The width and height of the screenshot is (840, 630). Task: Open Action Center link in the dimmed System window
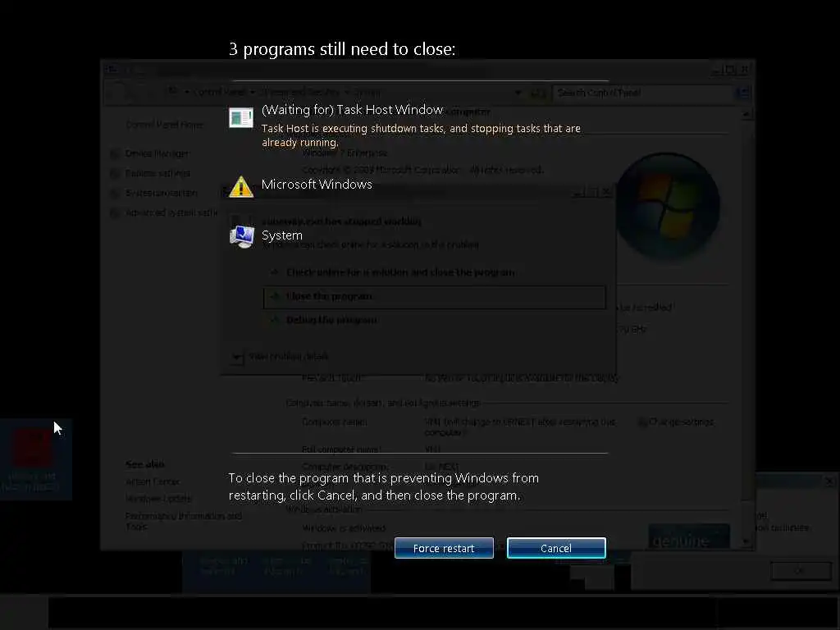(153, 482)
